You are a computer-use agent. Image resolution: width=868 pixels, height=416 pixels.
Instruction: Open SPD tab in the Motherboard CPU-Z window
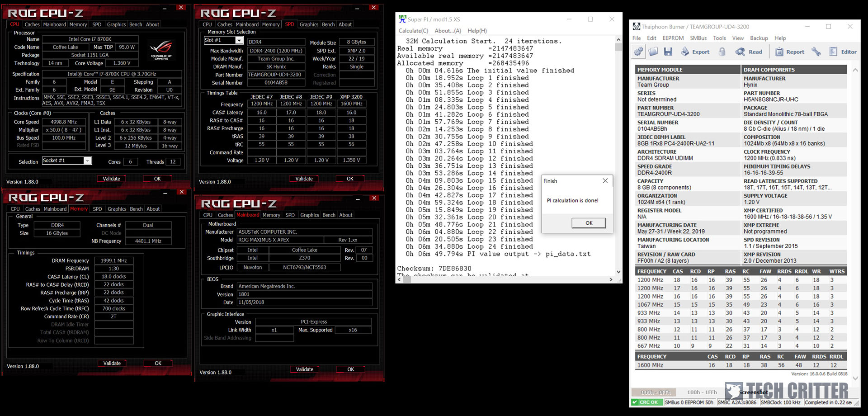click(290, 215)
